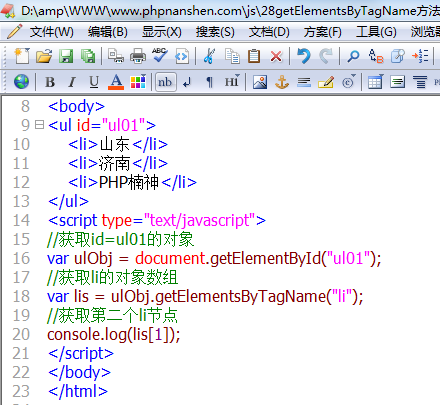Viewport: 440px width, 405px height.
Task: Open the special character copyright dropdown
Action: (348, 82)
